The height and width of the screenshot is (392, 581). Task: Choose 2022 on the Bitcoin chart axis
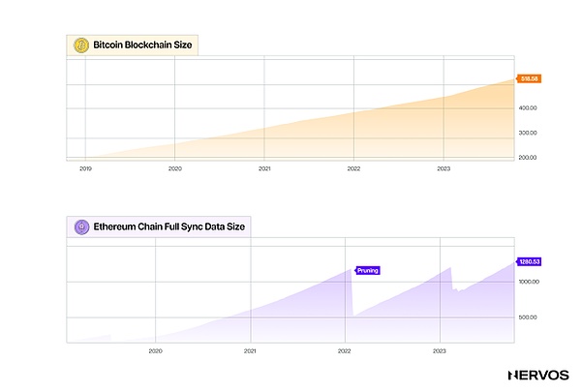354,168
